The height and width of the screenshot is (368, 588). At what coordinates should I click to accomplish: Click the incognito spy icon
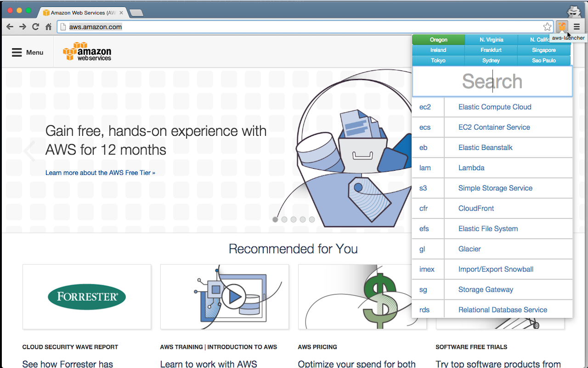click(573, 11)
